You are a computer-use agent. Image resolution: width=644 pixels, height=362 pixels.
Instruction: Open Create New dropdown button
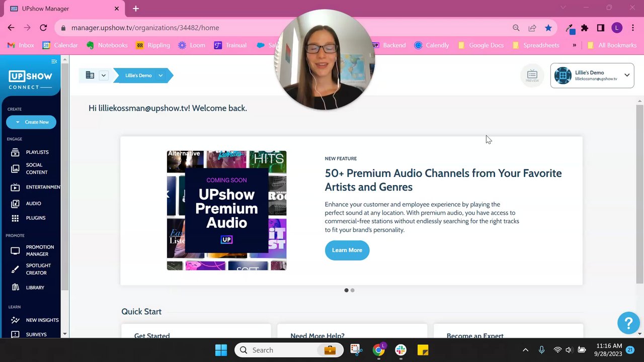pyautogui.click(x=31, y=122)
